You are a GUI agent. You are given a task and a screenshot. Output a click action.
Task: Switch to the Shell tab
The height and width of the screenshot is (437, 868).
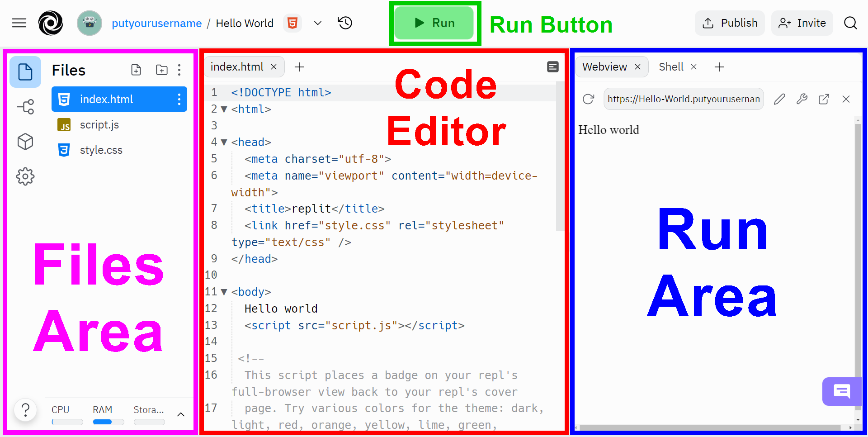671,66
